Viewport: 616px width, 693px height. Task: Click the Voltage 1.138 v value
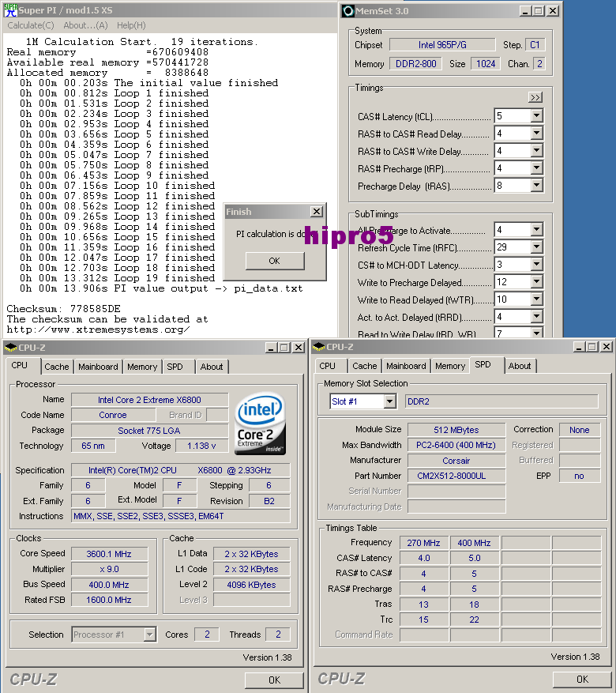click(201, 446)
